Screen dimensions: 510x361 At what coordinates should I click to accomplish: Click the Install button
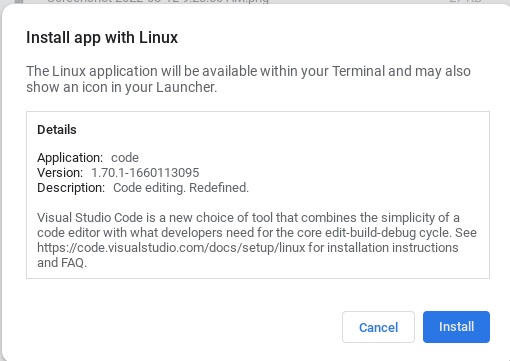(456, 327)
